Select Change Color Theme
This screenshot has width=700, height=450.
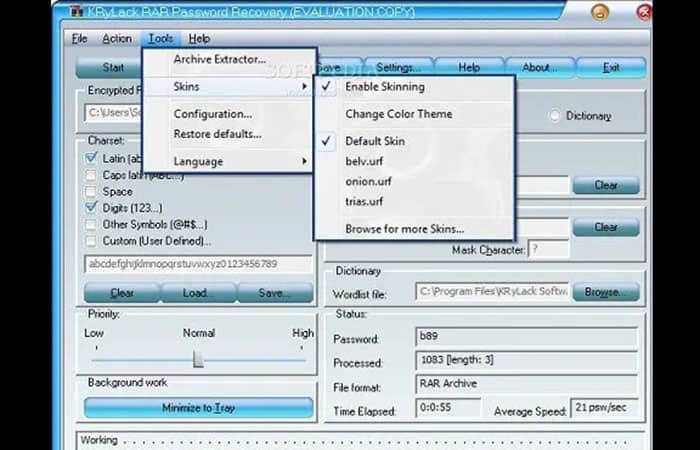[399, 114]
